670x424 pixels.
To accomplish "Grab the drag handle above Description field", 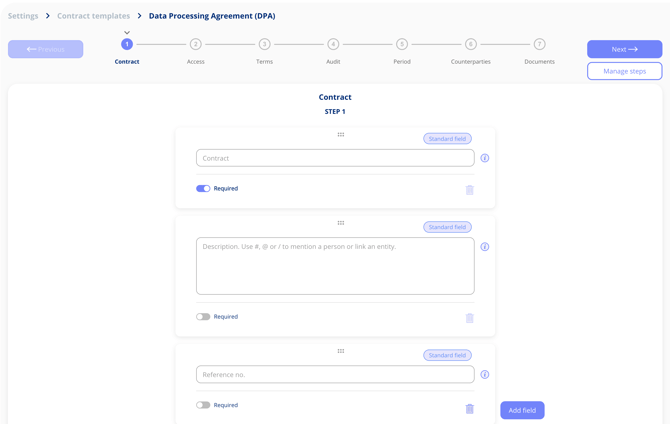I will pyautogui.click(x=341, y=223).
